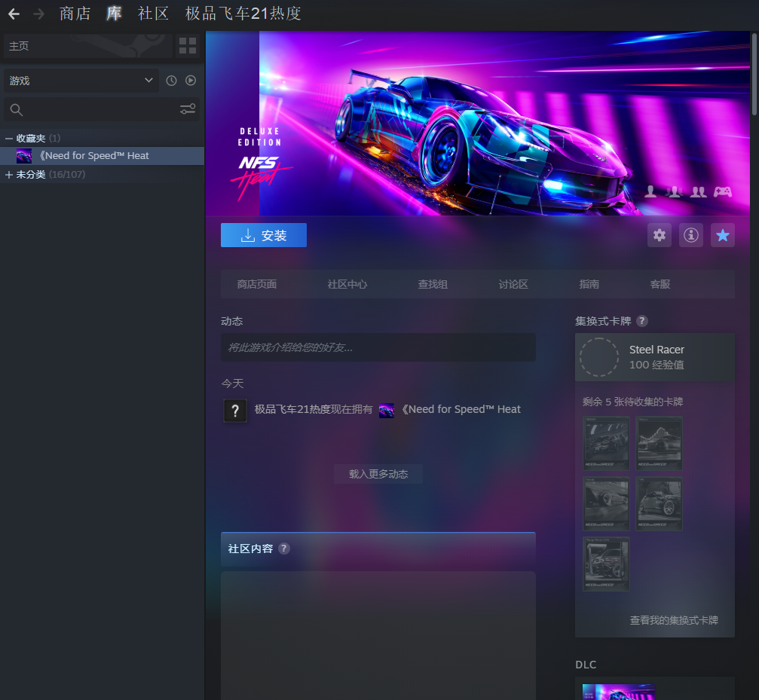Collapse the 收藏夹 category

(9, 139)
